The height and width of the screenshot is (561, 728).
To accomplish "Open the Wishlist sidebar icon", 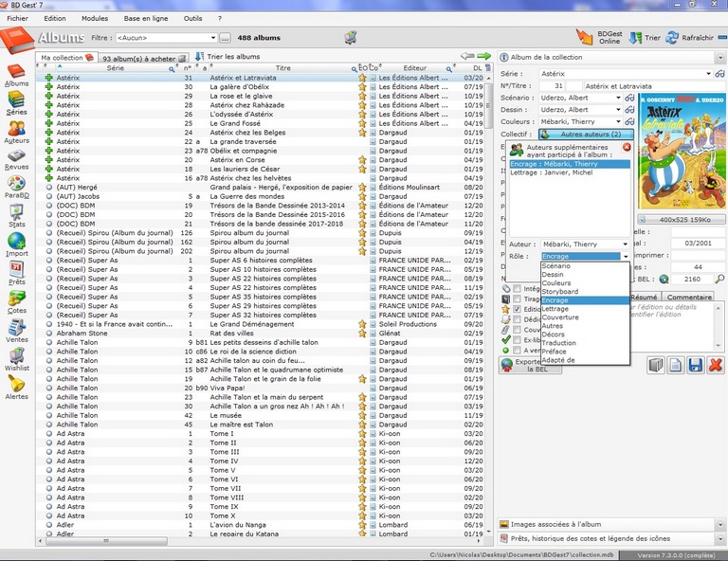I will coord(16,356).
